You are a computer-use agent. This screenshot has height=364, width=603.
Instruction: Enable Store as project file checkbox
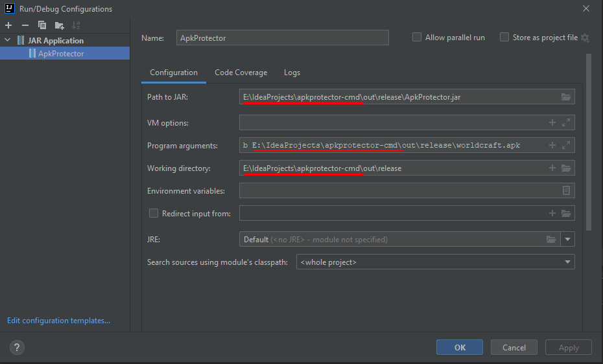pos(504,38)
